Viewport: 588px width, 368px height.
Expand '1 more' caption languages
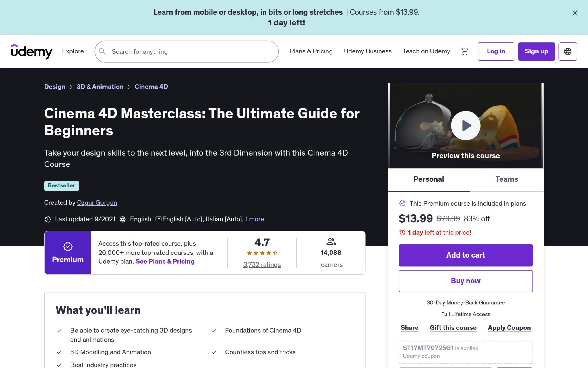[254, 219]
